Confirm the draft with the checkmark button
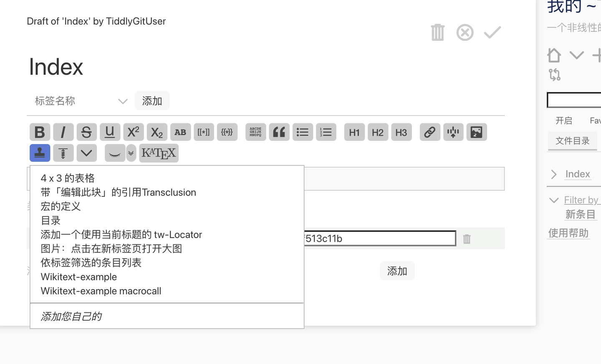The image size is (601, 364). (x=492, y=32)
